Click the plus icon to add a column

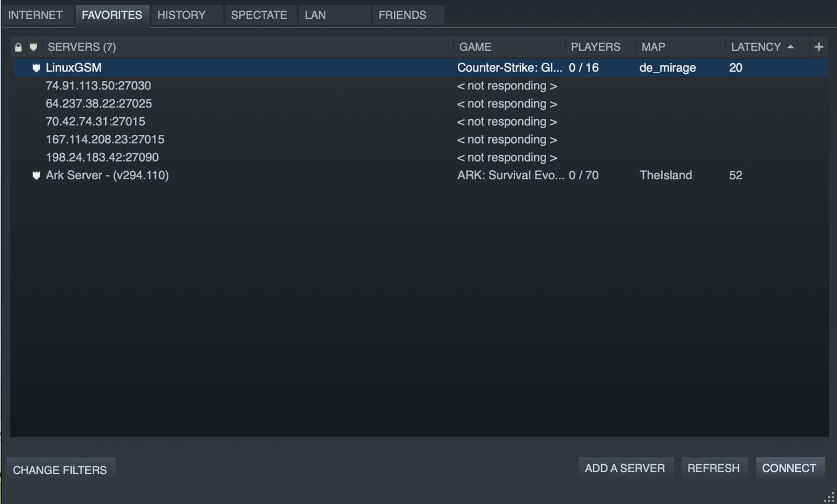click(x=819, y=47)
